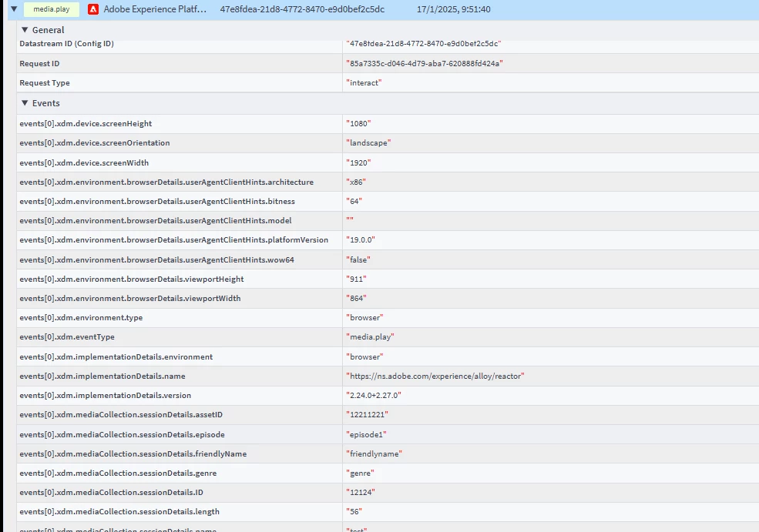Select the datastream ID in the header row
This screenshot has width=759, height=532.
pos(302,9)
